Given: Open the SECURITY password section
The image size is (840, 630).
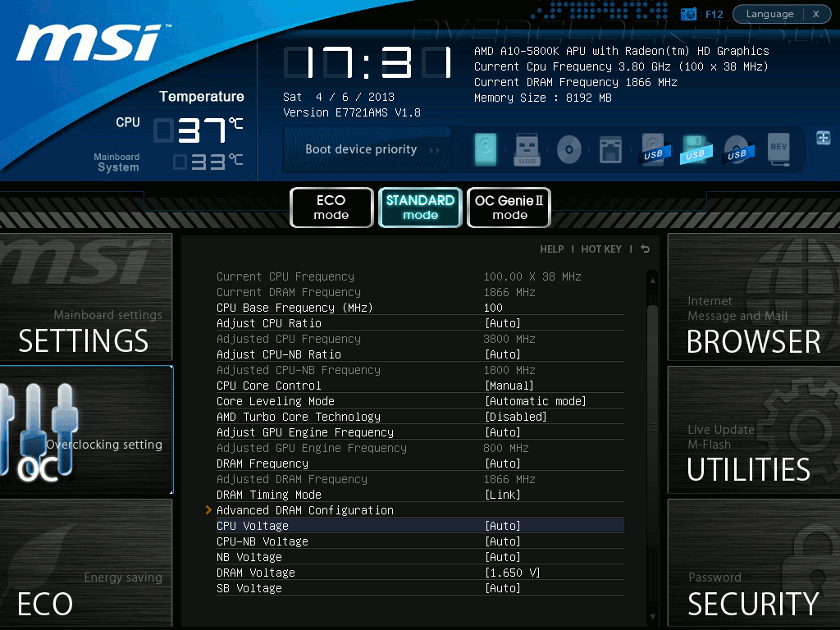Looking at the screenshot, I should click(x=754, y=563).
